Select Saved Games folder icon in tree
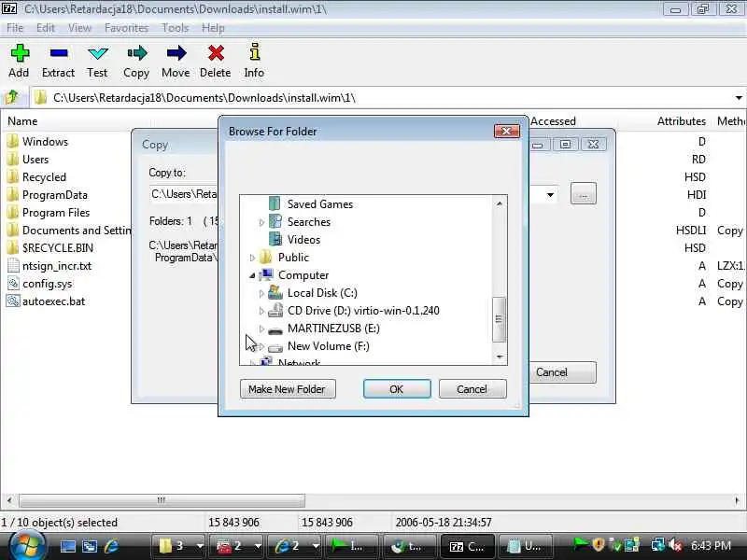The width and height of the screenshot is (747, 560). coord(275,203)
